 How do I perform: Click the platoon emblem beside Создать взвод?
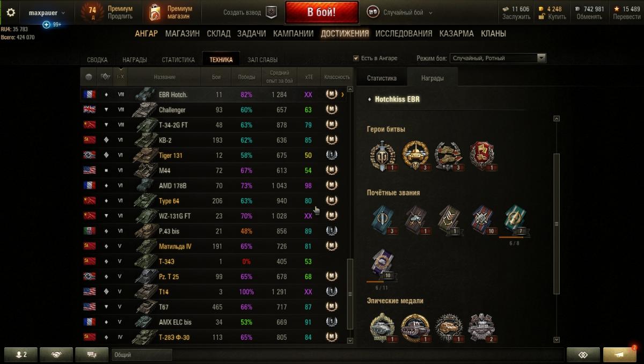click(x=272, y=12)
